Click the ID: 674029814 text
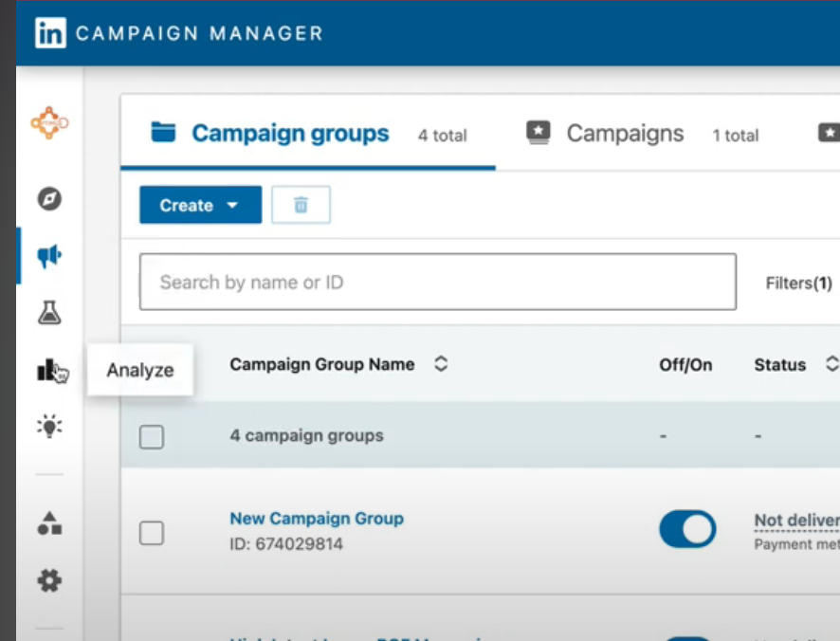Screen dimensions: 840x641 (x=286, y=544)
